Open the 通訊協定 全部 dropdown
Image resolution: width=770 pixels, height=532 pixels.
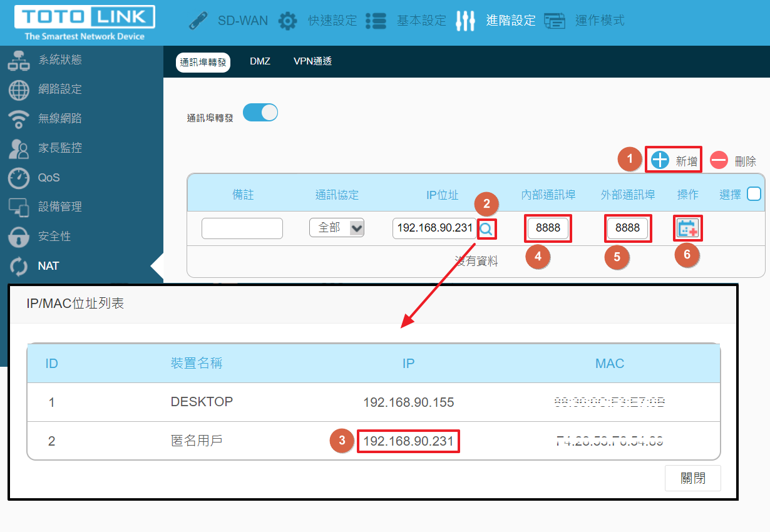coord(337,228)
